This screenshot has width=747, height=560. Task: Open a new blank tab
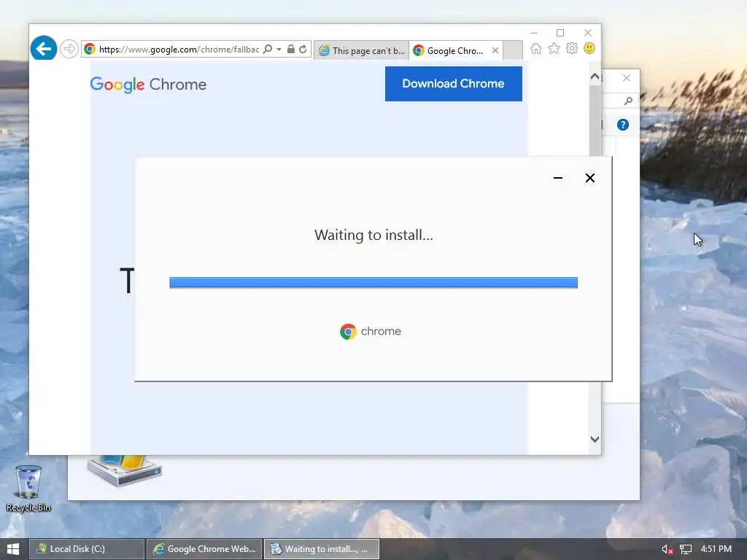513,50
